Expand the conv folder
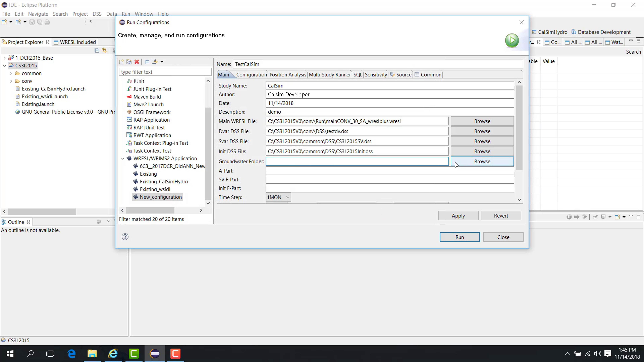 [11, 81]
